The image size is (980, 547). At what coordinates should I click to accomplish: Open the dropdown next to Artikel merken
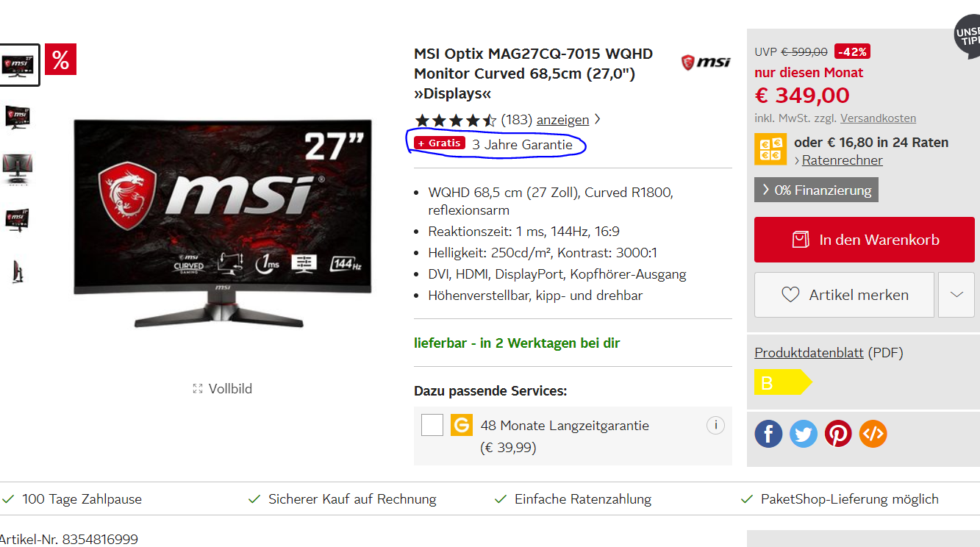pyautogui.click(x=956, y=295)
